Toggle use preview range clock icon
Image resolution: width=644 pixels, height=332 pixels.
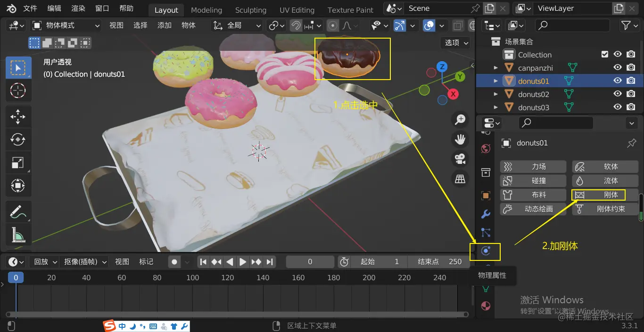[344, 262]
